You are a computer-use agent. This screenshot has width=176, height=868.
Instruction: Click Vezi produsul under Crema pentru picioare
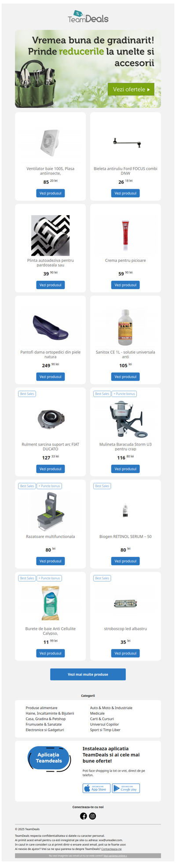click(125, 285)
